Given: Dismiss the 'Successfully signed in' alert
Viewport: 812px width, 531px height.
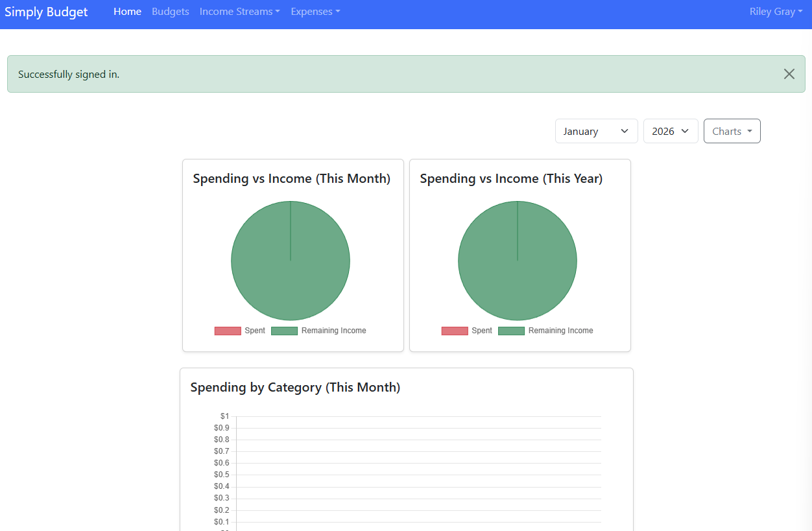Looking at the screenshot, I should pyautogui.click(x=789, y=74).
